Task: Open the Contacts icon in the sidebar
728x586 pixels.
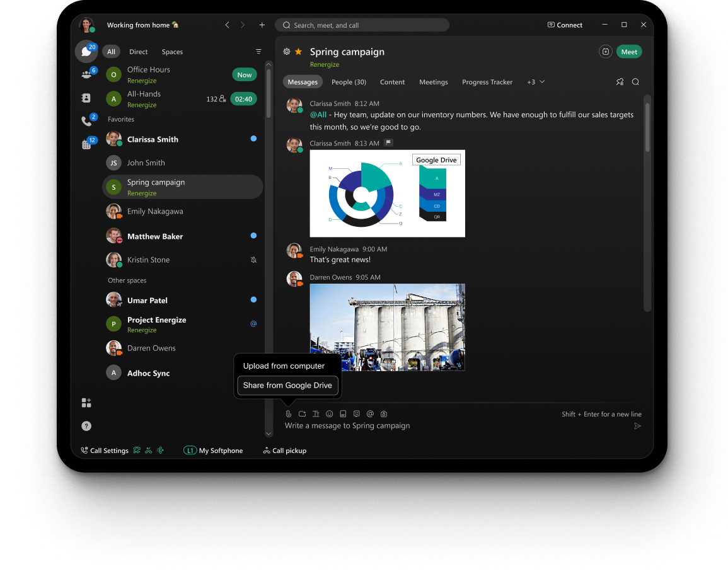Action: pos(86,98)
